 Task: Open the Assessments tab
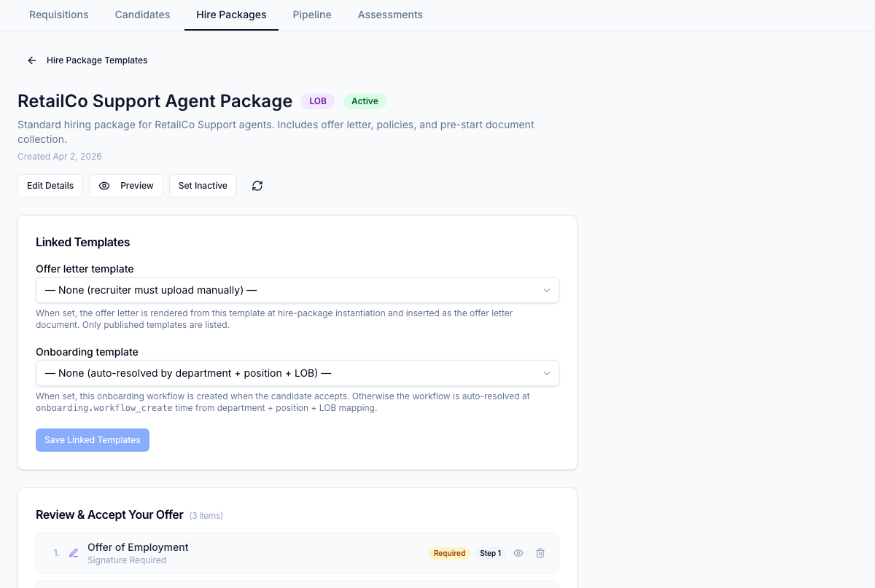pos(390,15)
